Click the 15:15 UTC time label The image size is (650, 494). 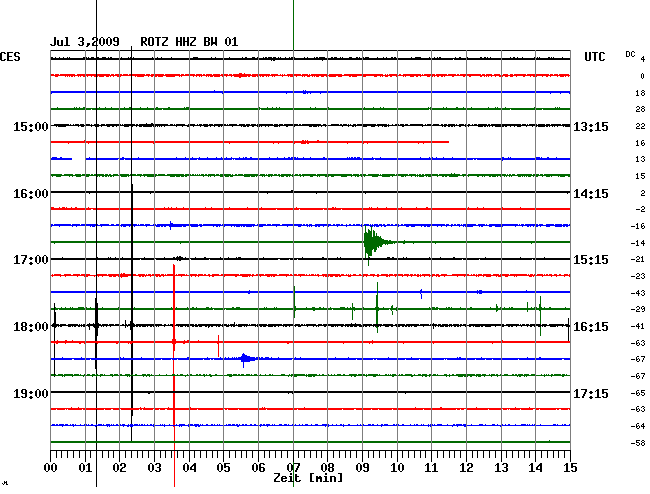pos(591,260)
